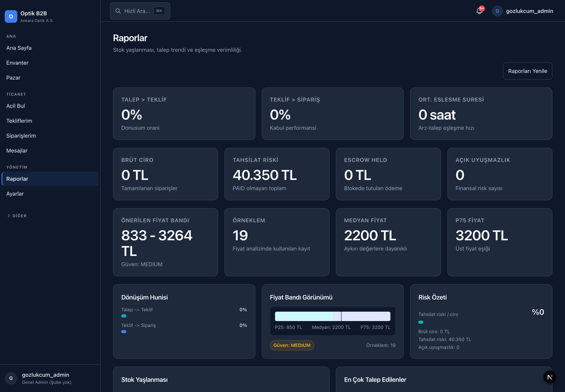Click the Optik B2B logo icon
Screen dimensions: 565x392
point(11,16)
